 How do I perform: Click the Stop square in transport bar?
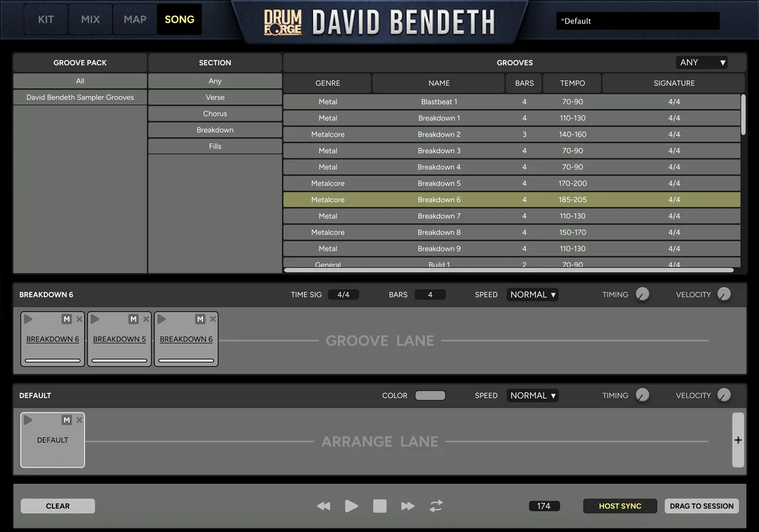pyautogui.click(x=379, y=506)
